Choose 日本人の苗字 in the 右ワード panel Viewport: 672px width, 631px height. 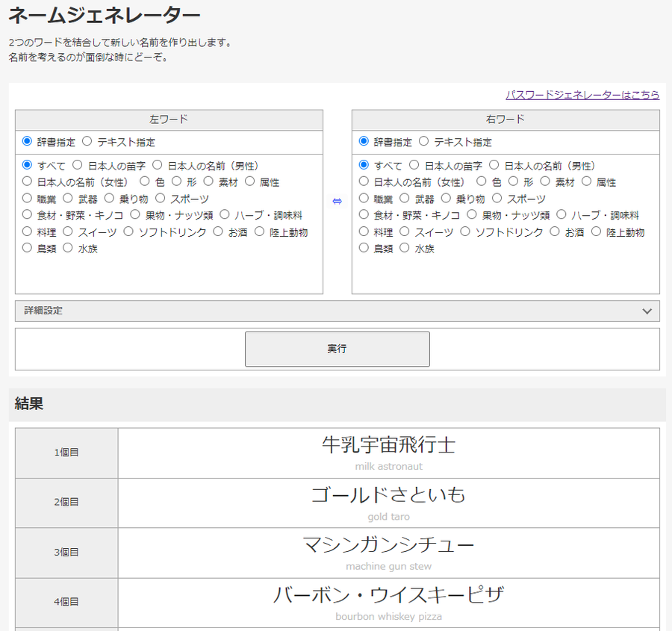414,164
